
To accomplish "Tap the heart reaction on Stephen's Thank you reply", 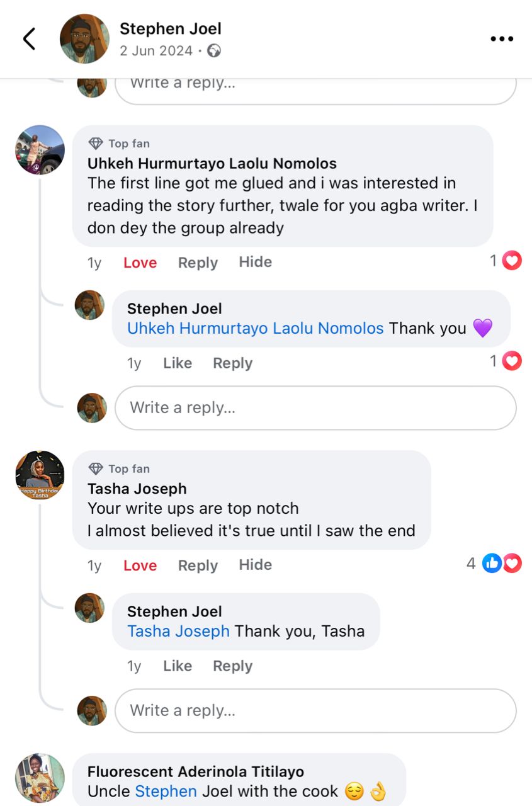I will [512, 361].
